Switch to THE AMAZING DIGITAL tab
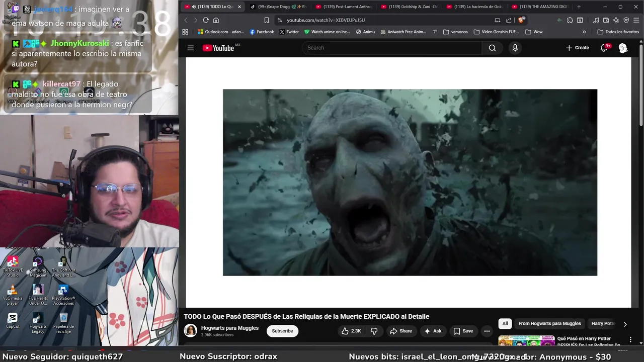 click(539, 7)
